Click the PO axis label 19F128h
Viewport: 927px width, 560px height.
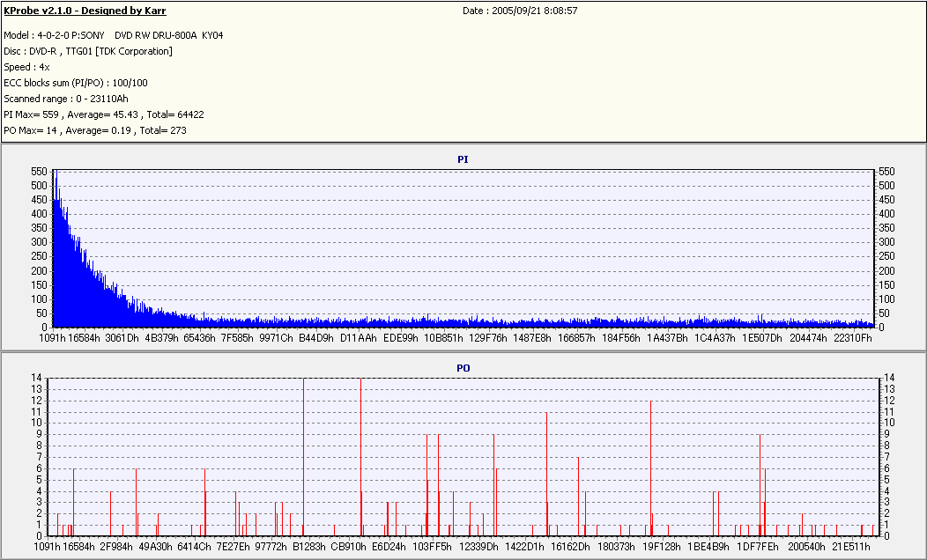click(x=662, y=547)
